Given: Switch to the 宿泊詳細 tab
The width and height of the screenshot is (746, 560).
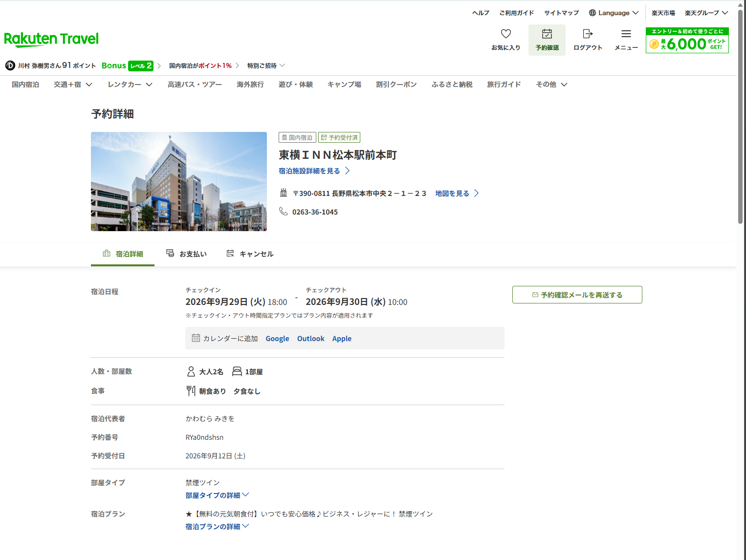Looking at the screenshot, I should (123, 254).
